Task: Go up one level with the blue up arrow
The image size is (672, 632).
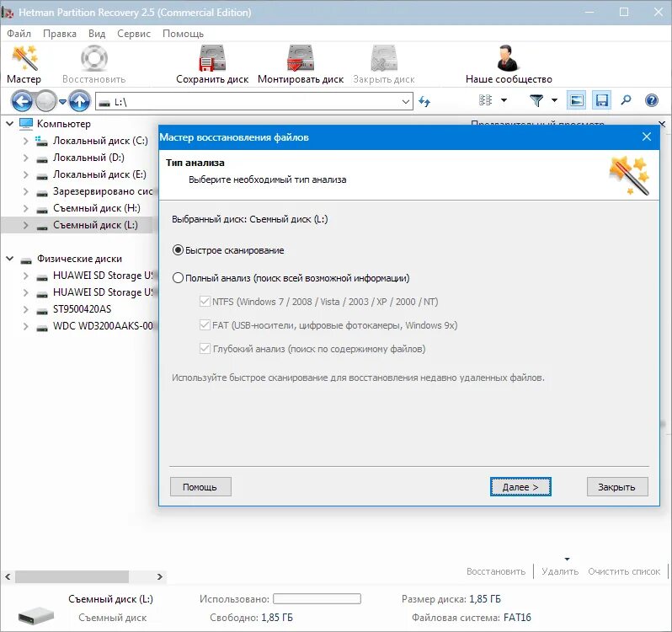Action: point(79,102)
